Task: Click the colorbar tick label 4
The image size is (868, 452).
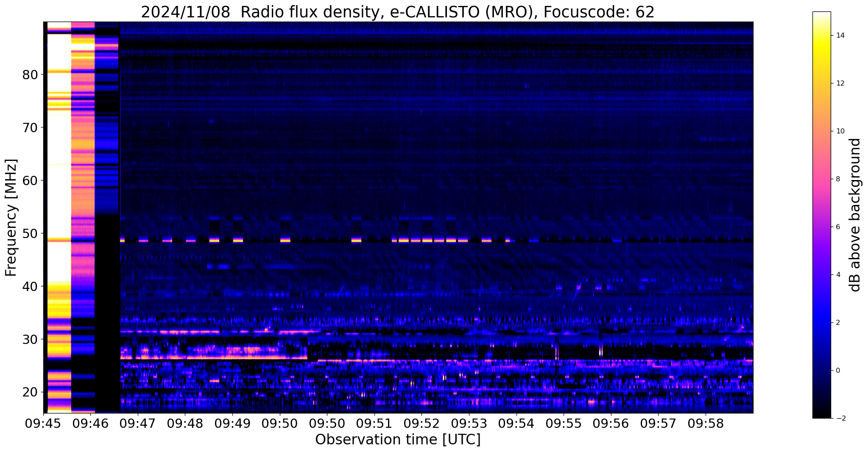Action: point(837,275)
